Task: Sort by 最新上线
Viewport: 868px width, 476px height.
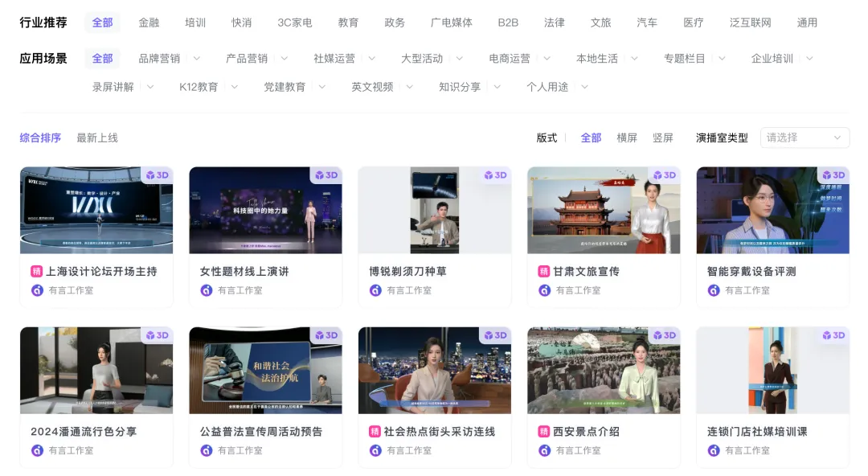Action: (x=97, y=137)
